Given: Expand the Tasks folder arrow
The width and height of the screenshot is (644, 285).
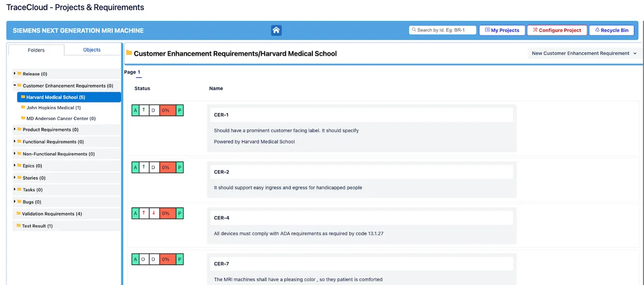Looking at the screenshot, I should click(14, 189).
